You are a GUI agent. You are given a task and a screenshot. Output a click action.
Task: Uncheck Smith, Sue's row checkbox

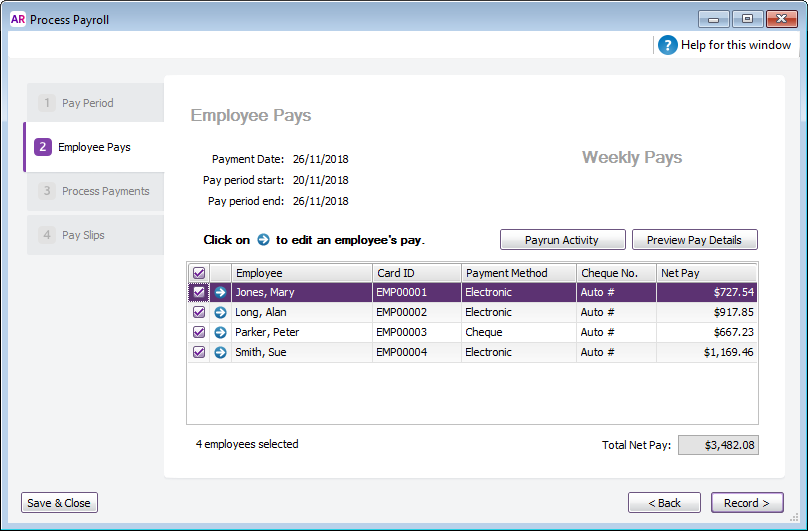[198, 352]
